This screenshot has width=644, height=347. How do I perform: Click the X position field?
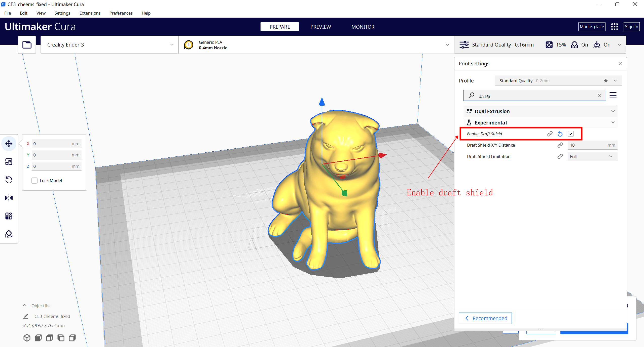point(57,144)
